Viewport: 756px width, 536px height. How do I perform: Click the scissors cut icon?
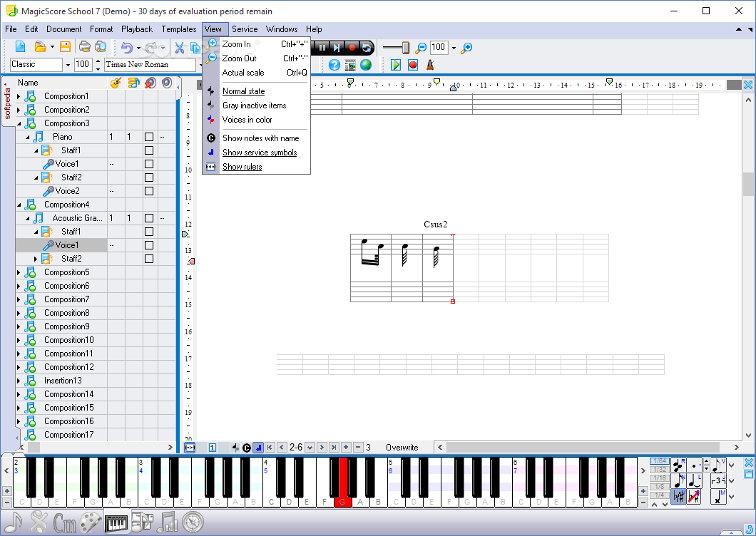point(179,47)
